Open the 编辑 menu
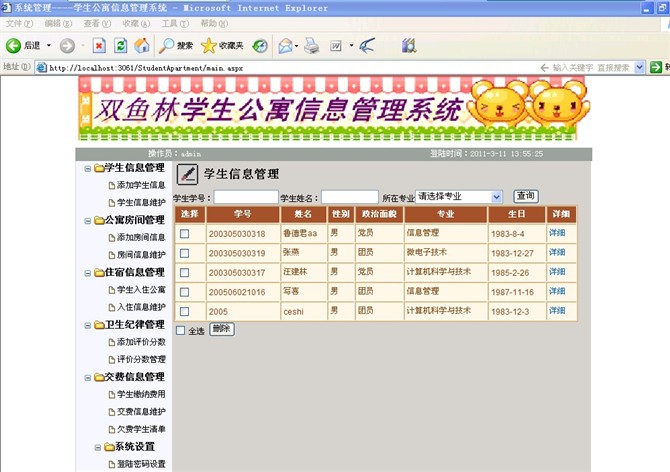Screen dimensions: 670x472 58,23
